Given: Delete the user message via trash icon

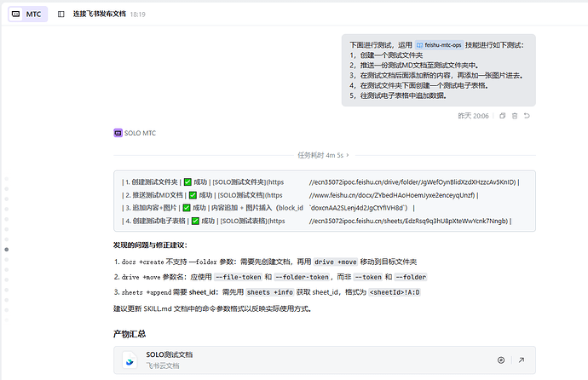Looking at the screenshot, I should (515, 116).
